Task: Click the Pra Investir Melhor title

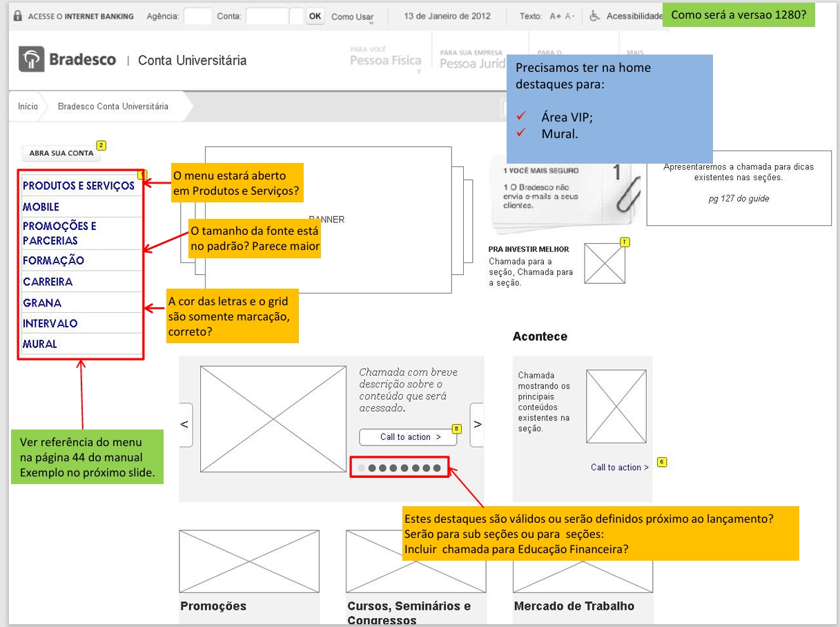Action: pyautogui.click(x=529, y=249)
